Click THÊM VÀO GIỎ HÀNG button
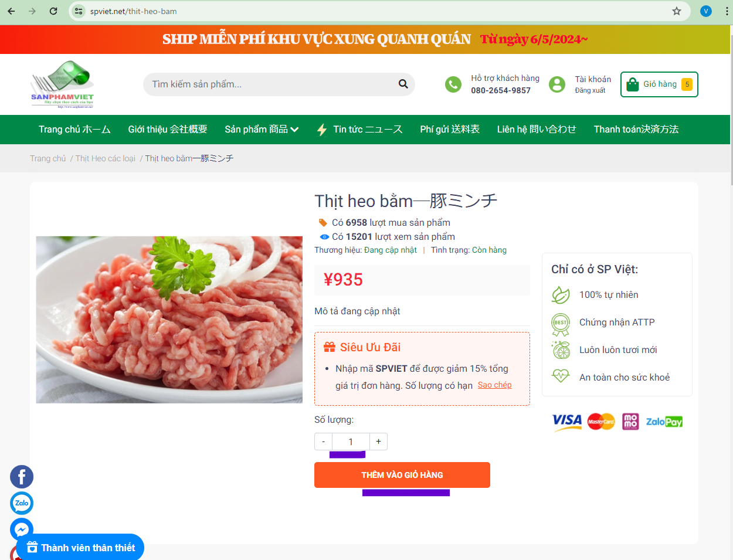The height and width of the screenshot is (560, 733). tap(402, 475)
